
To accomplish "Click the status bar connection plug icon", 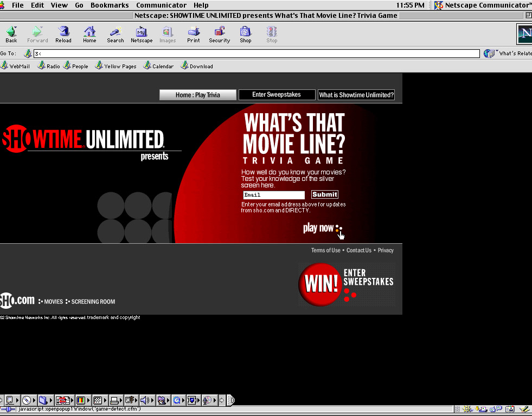I will point(9,409).
